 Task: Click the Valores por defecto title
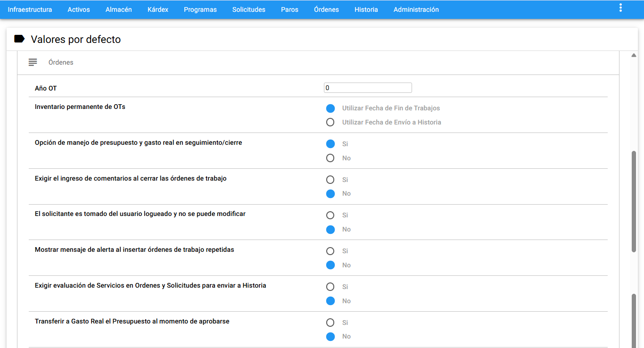pos(76,40)
